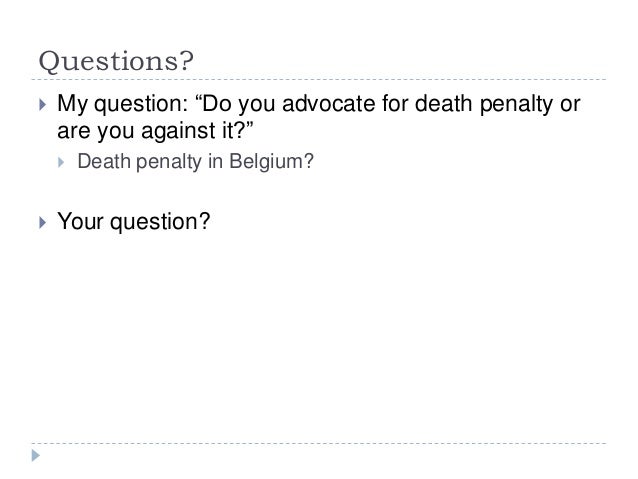The image size is (638, 479).
Task: Select the "Death penalty in Belgium?" sub-bullet text
Action: 196,162
